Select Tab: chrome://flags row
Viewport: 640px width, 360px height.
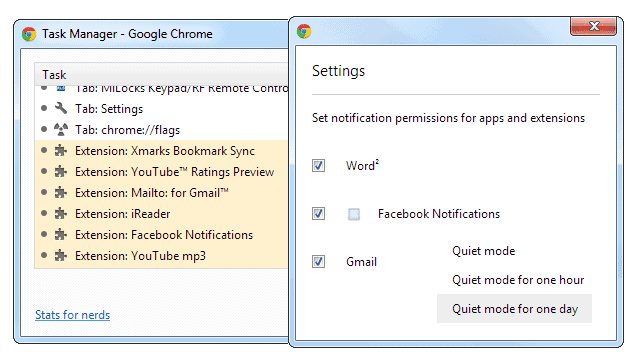coord(162,130)
